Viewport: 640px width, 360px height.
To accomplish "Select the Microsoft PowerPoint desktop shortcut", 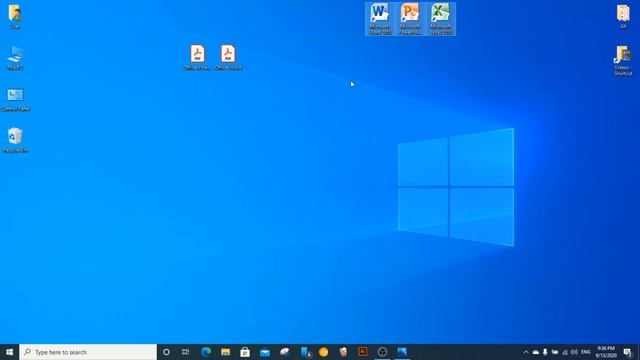I will click(x=410, y=19).
